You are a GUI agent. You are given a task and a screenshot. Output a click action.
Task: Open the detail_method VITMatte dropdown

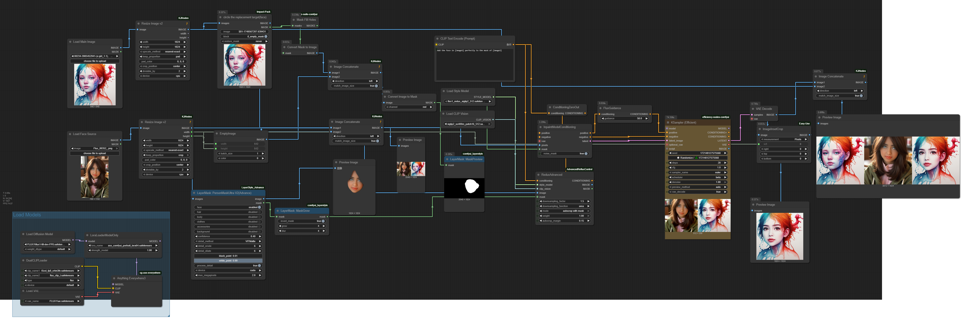(228, 242)
